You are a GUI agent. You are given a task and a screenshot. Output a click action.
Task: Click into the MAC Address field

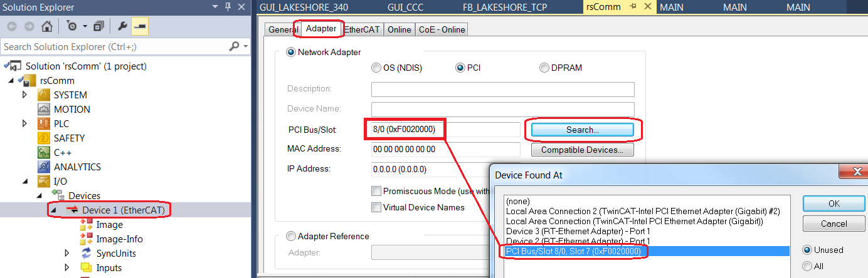[445, 150]
